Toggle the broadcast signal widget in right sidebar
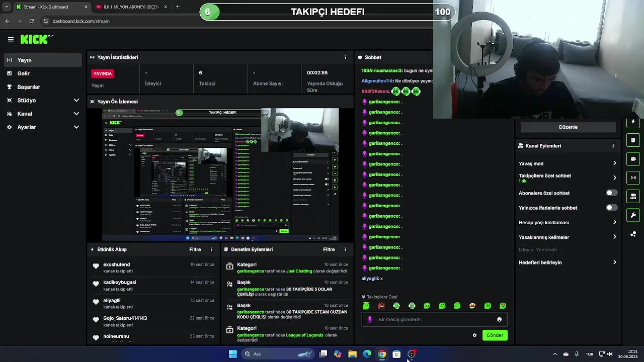The image size is (644, 362). [633, 177]
